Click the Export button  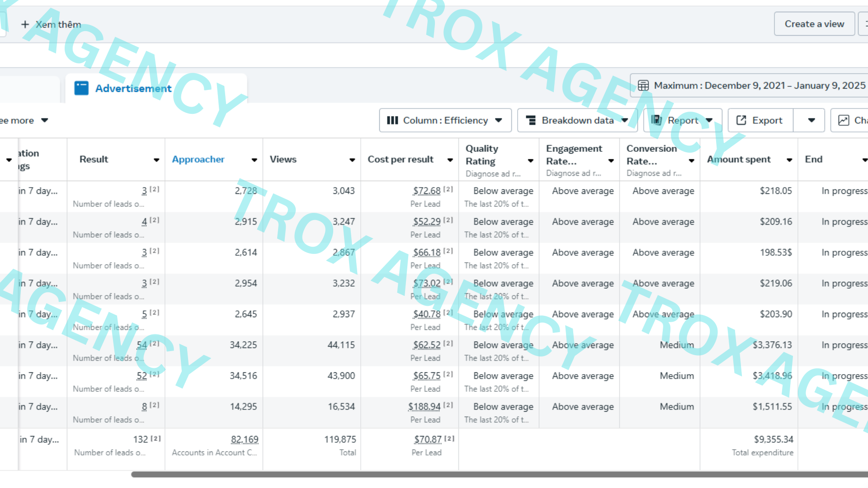761,120
